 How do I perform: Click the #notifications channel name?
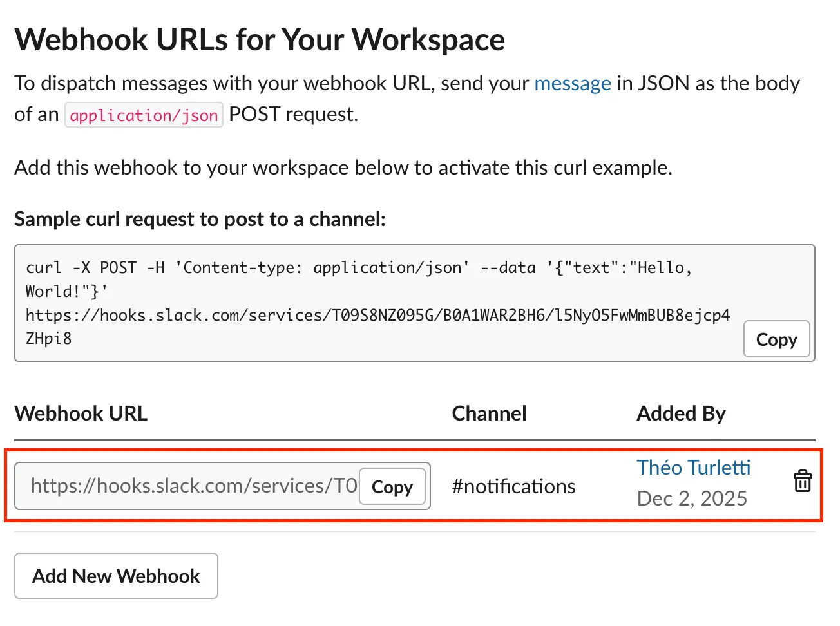pos(513,486)
